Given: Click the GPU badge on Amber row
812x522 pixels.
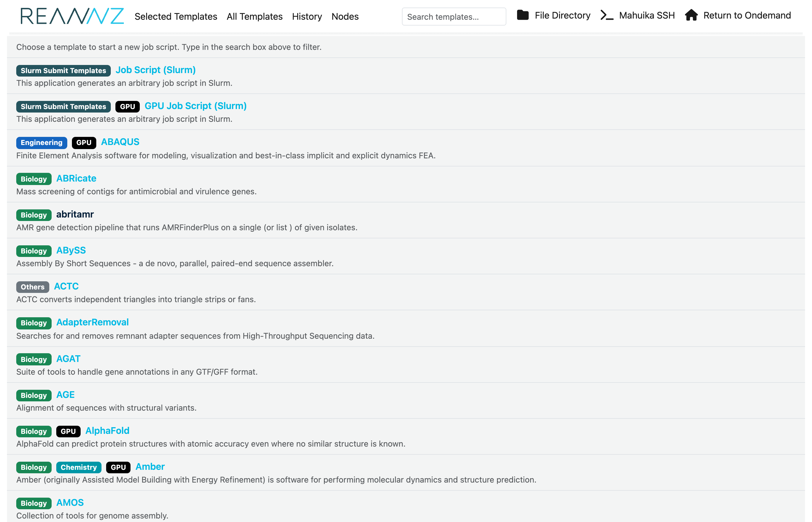Looking at the screenshot, I should (118, 467).
